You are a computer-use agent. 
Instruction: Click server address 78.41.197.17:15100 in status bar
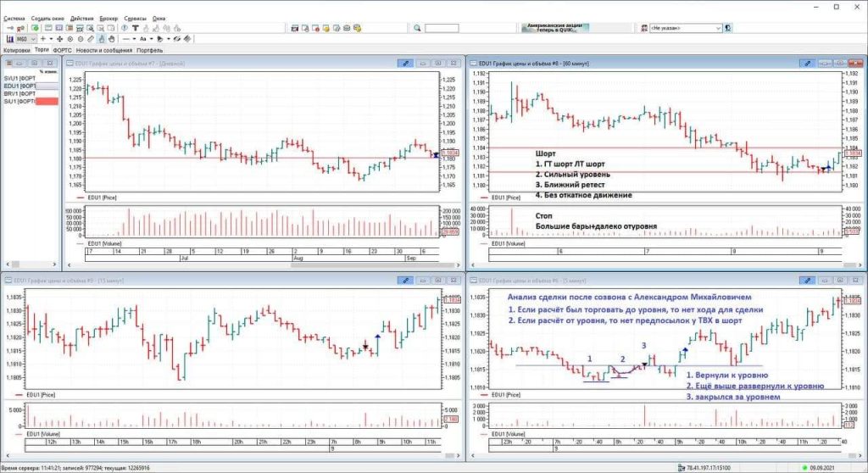tap(710, 469)
